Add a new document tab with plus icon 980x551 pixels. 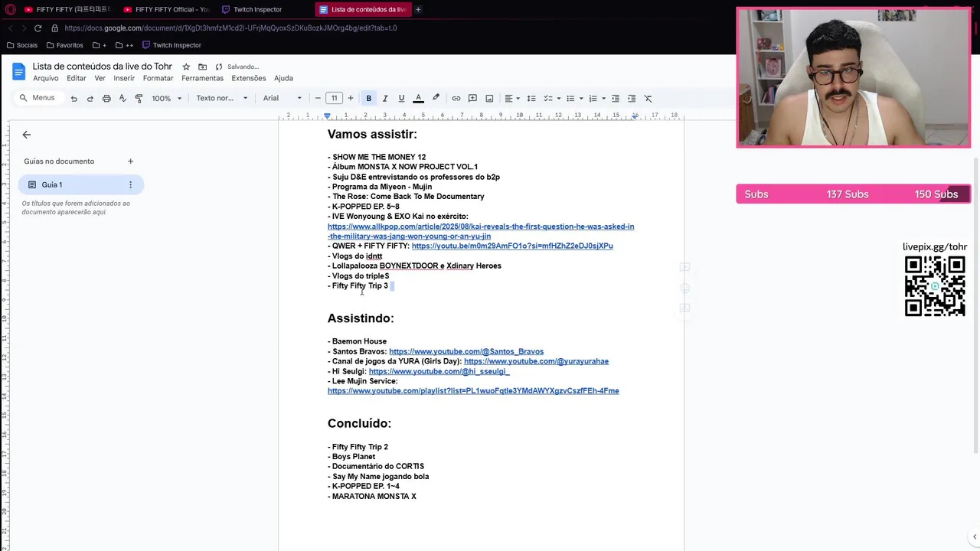(130, 161)
